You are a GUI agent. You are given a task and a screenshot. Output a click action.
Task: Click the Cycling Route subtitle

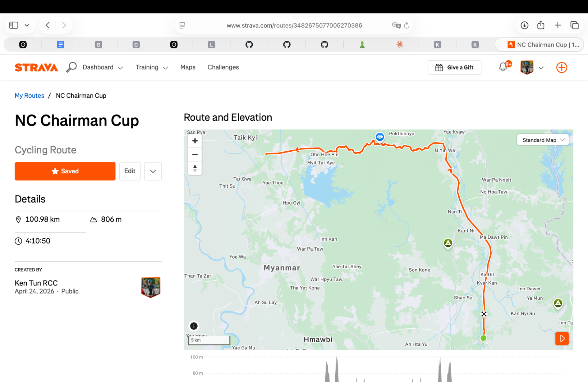click(45, 150)
